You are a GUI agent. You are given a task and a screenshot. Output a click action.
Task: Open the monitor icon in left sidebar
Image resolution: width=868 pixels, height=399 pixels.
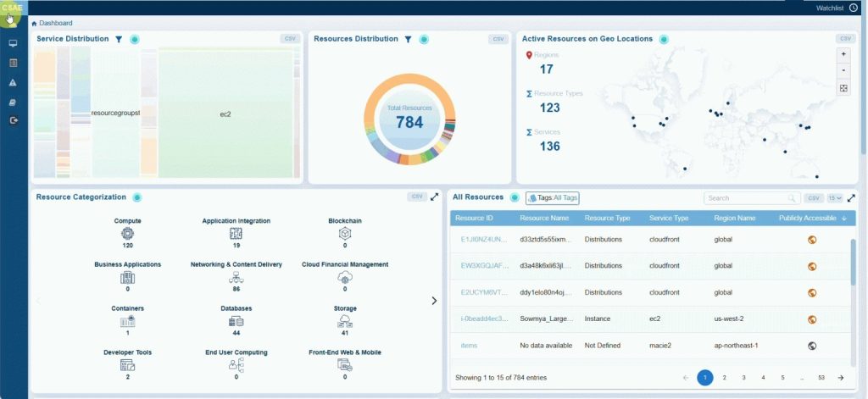pyautogui.click(x=13, y=43)
